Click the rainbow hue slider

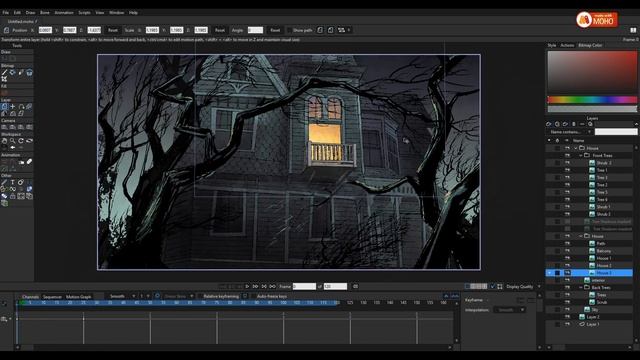pos(592,100)
